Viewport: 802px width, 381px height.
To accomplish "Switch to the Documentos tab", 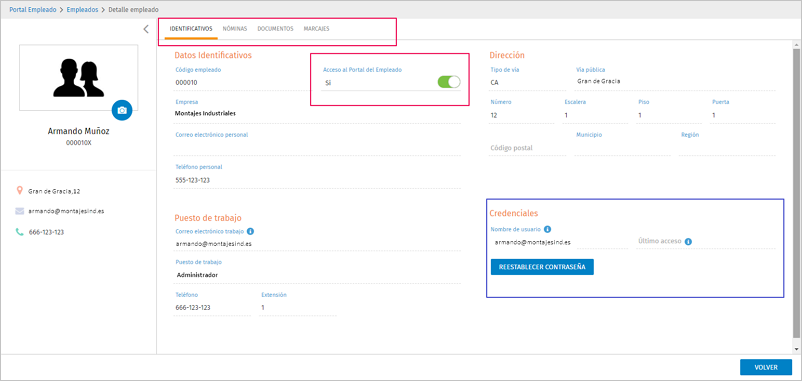I will click(x=275, y=29).
